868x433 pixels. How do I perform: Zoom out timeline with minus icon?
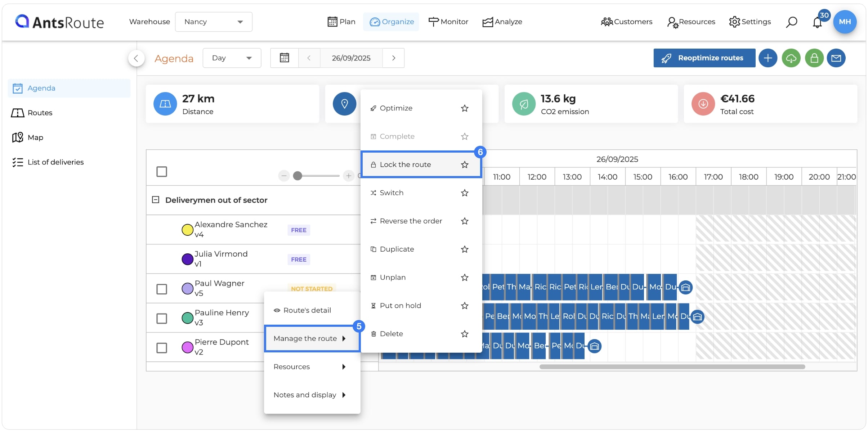284,176
